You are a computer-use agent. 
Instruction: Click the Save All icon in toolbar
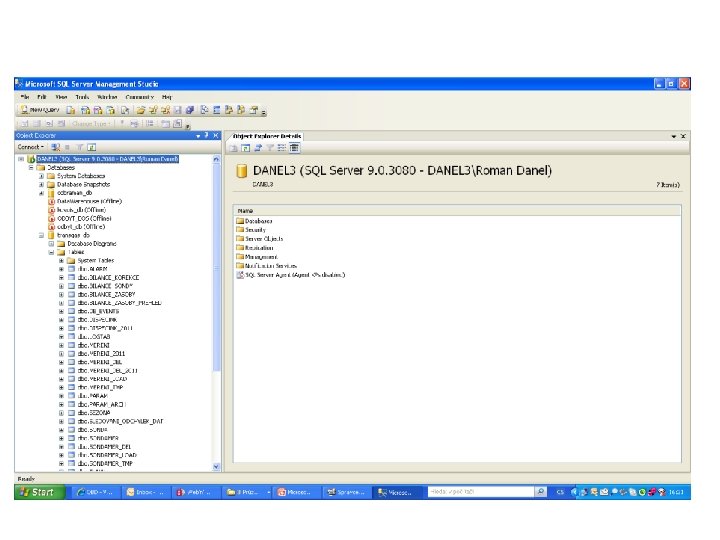tap(190, 110)
